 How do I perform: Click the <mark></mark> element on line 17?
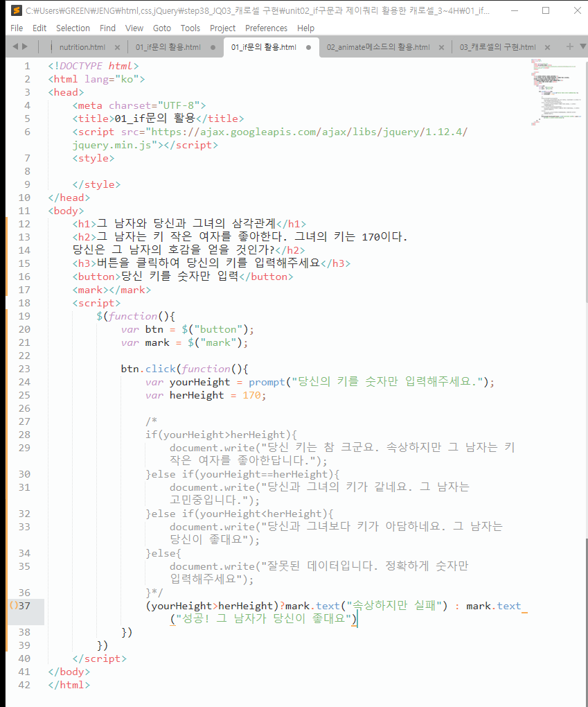pyautogui.click(x=112, y=290)
